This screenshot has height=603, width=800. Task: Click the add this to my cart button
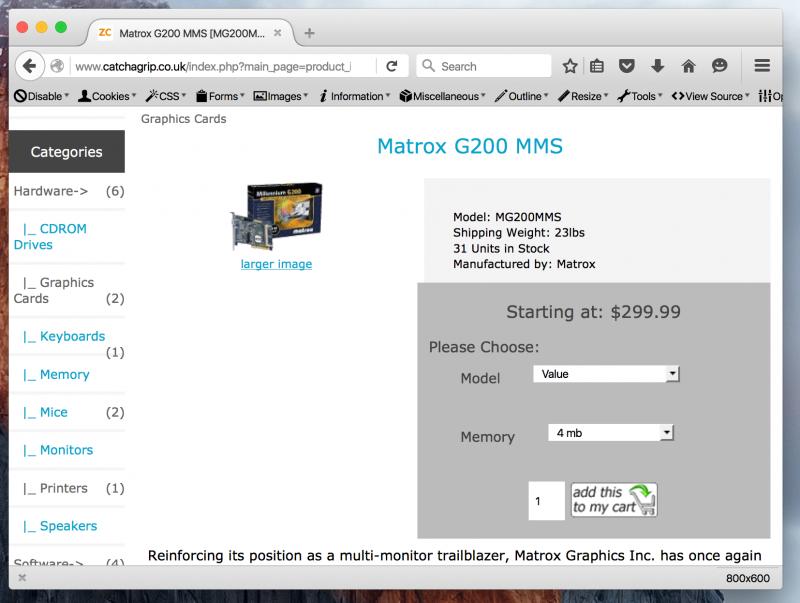[x=614, y=500]
